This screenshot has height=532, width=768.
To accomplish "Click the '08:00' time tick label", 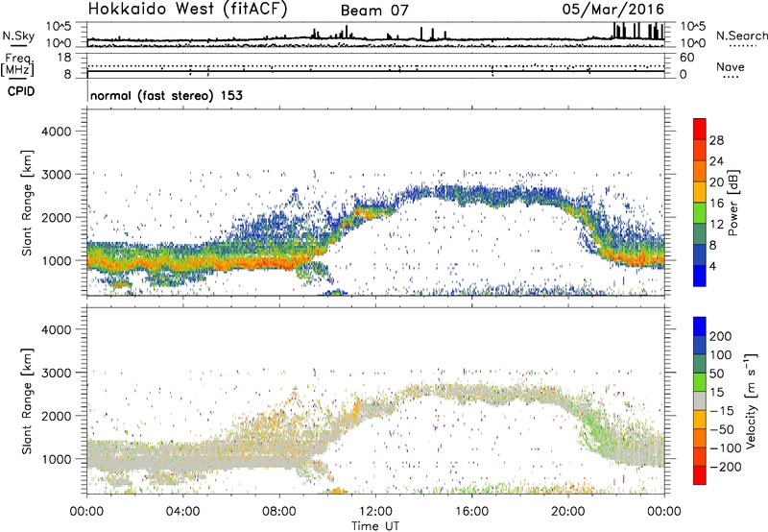I will pos(279,512).
